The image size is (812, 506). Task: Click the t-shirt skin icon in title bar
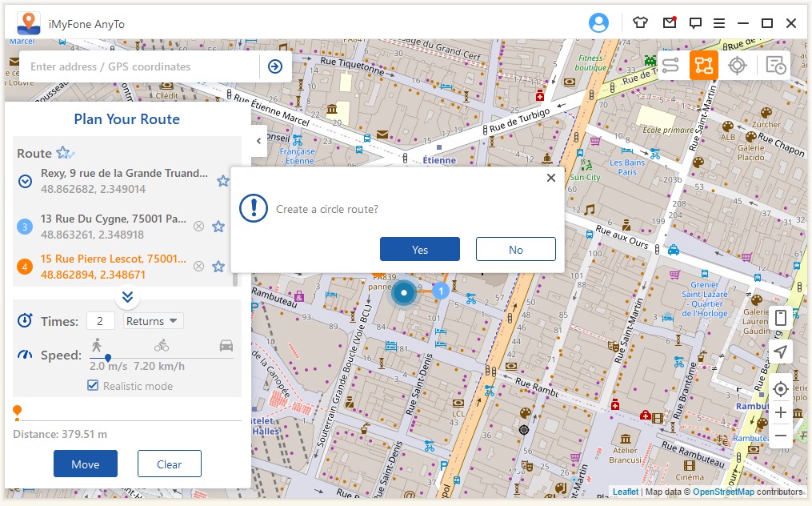pyautogui.click(x=640, y=23)
